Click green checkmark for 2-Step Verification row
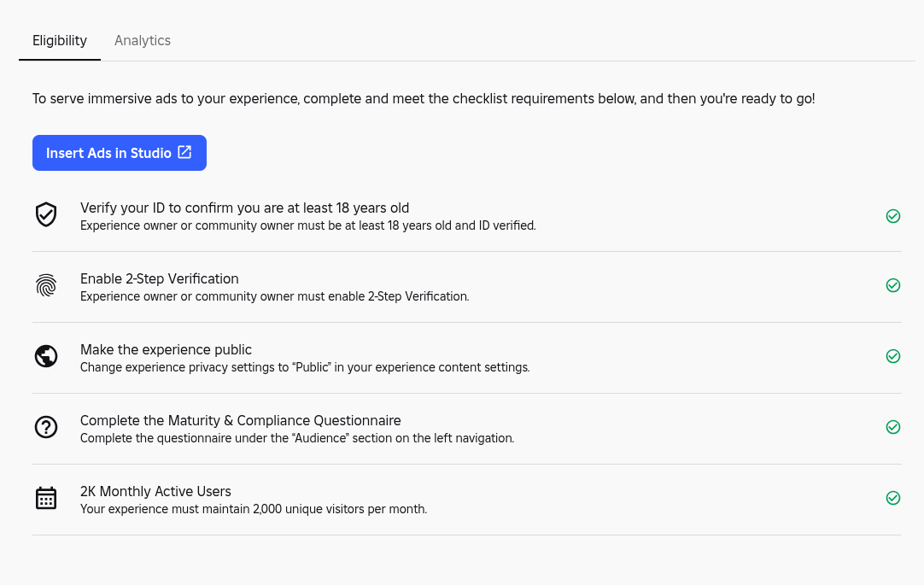This screenshot has height=585, width=924. point(893,285)
